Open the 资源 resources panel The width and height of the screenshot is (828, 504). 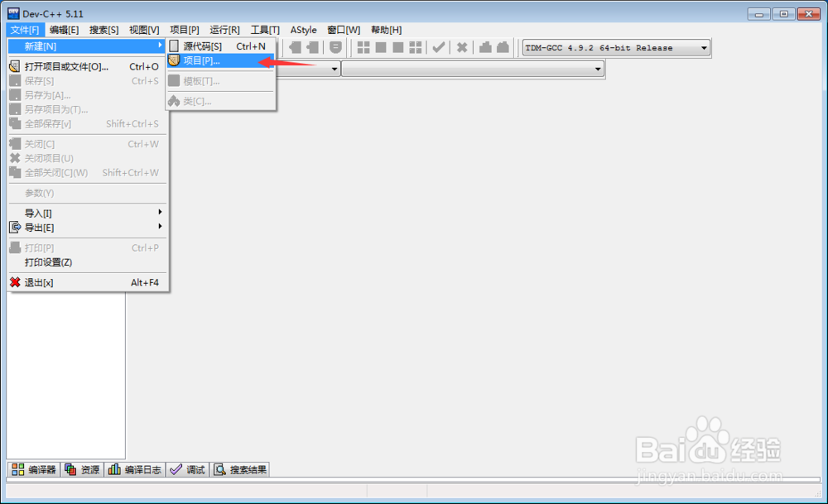point(81,469)
